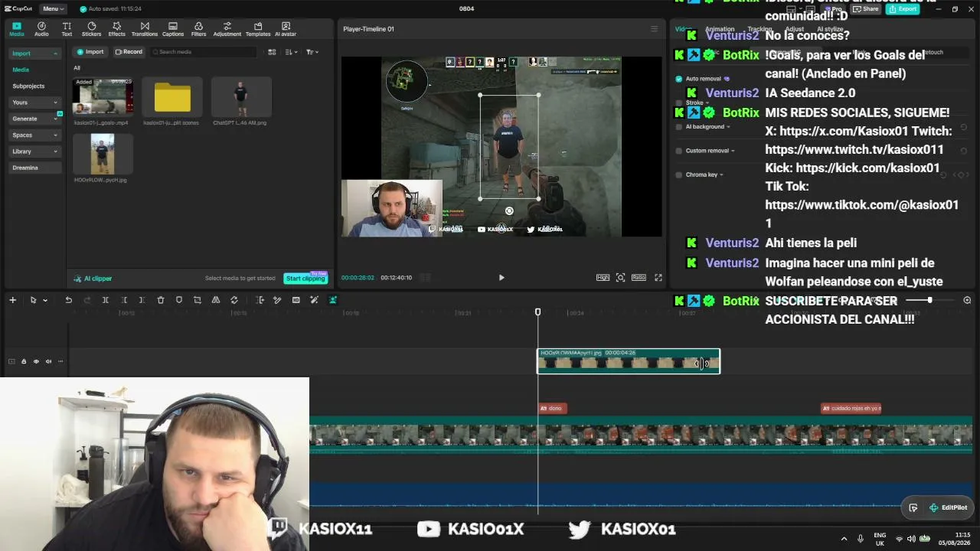Screen dimensions: 980x551
Task: Click the Record button
Action: [x=129, y=52]
